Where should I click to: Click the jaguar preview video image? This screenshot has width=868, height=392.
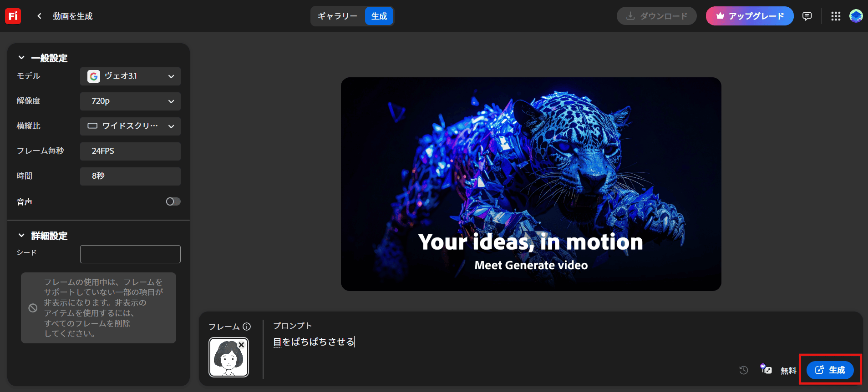pos(531,184)
